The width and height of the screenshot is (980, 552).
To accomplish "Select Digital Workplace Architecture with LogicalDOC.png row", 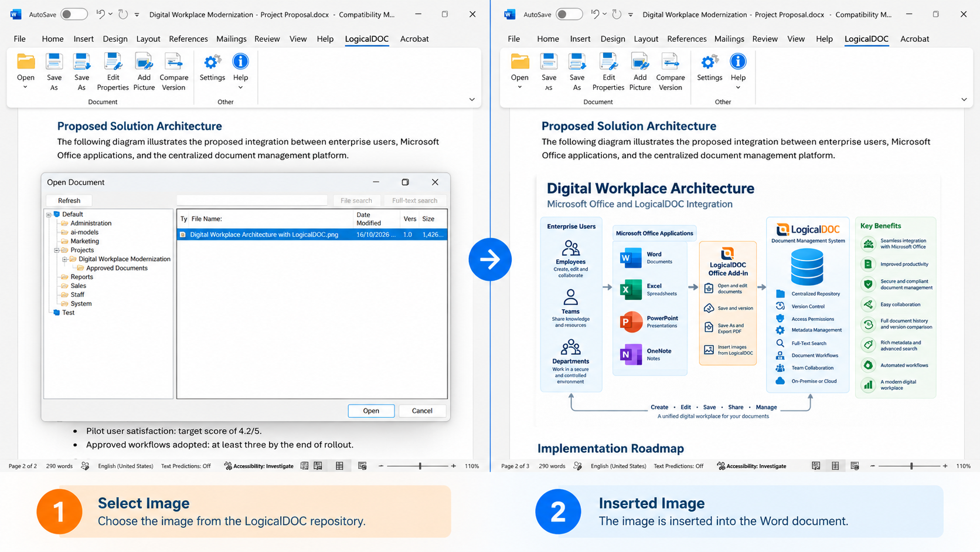I will (x=312, y=235).
